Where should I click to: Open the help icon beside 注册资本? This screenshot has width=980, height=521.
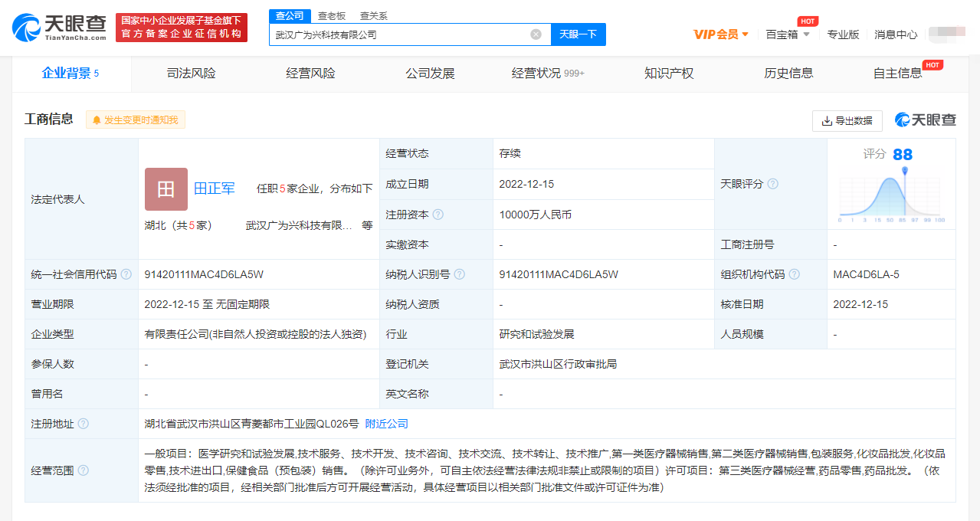click(x=438, y=215)
